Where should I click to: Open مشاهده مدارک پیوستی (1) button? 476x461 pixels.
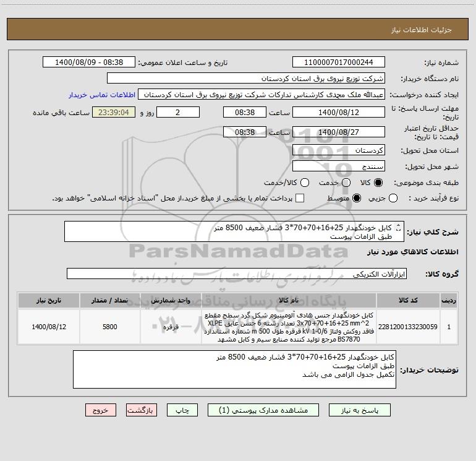263,410
